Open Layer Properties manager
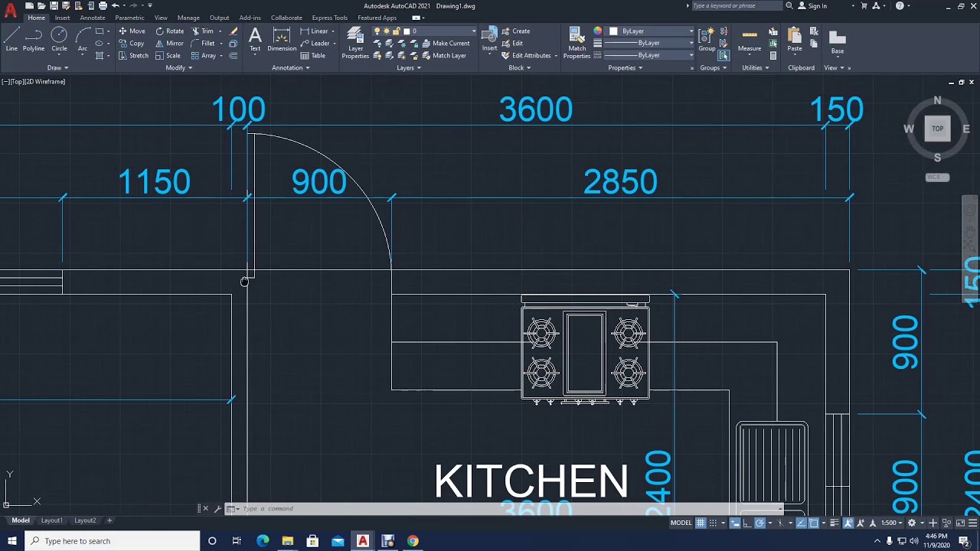This screenshot has width=980, height=551. tap(355, 42)
